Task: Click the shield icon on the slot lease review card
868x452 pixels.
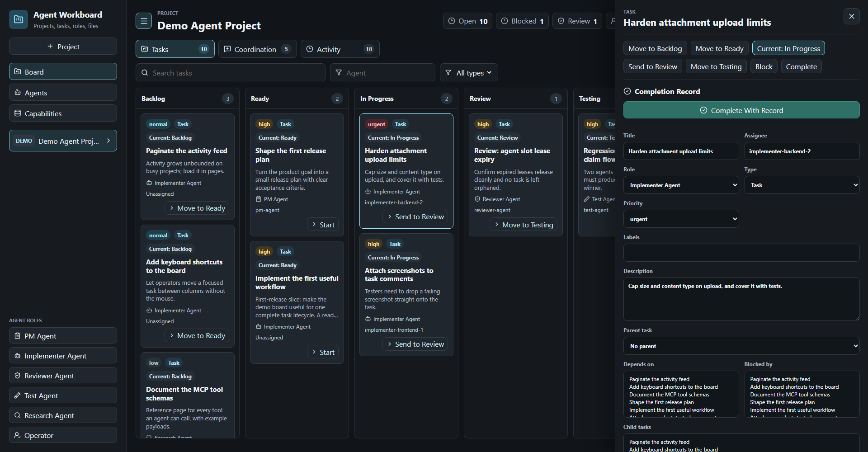Action: [x=477, y=199]
